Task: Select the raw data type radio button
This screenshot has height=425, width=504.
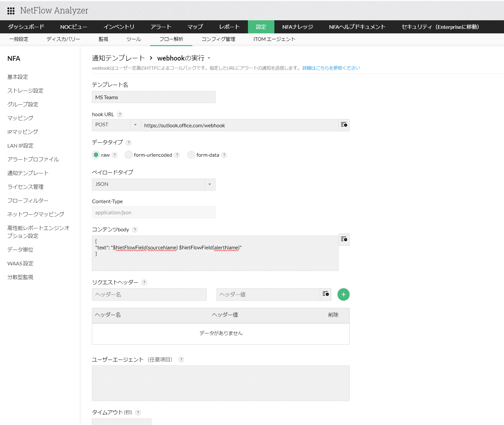Action: tap(96, 155)
